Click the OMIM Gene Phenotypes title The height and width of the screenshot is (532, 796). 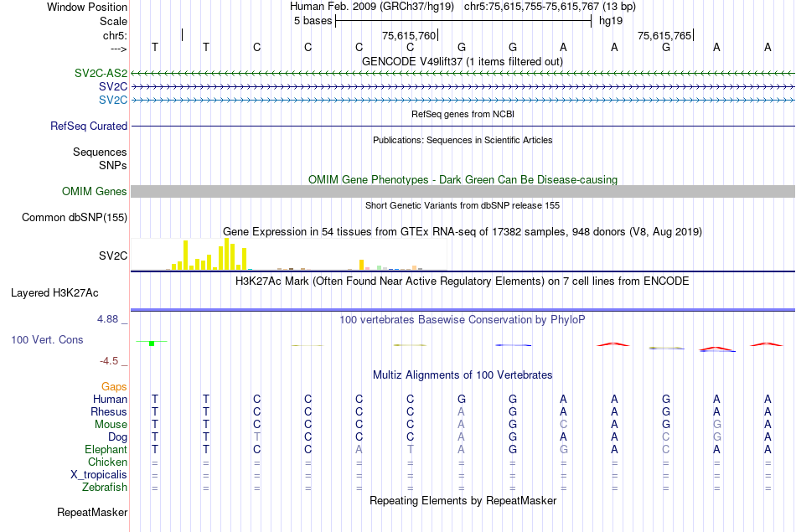tap(463, 179)
